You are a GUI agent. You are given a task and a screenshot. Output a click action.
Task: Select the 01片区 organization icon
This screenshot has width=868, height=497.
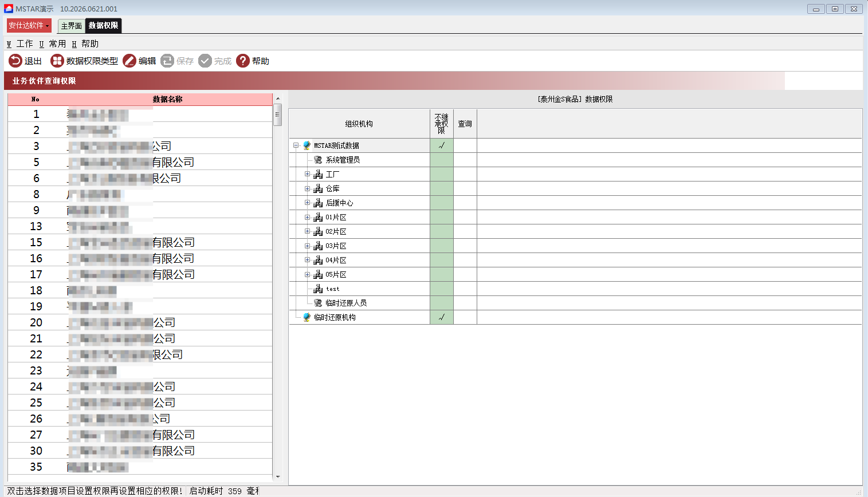(318, 217)
